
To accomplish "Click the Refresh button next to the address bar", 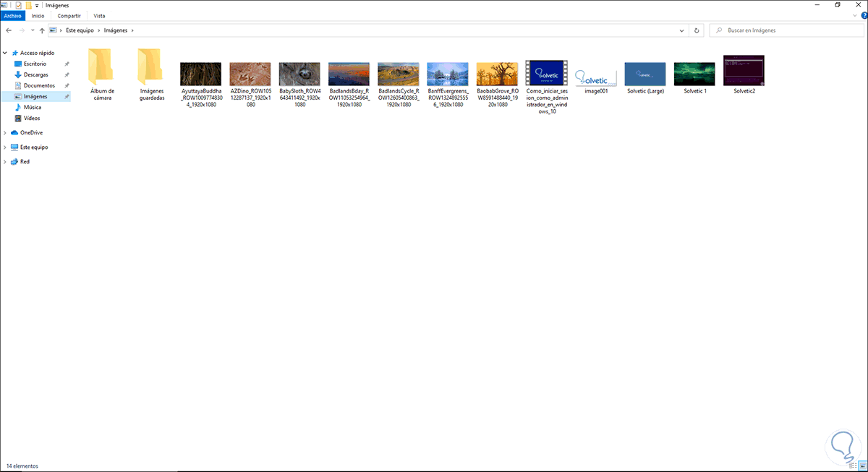I will click(x=697, y=30).
